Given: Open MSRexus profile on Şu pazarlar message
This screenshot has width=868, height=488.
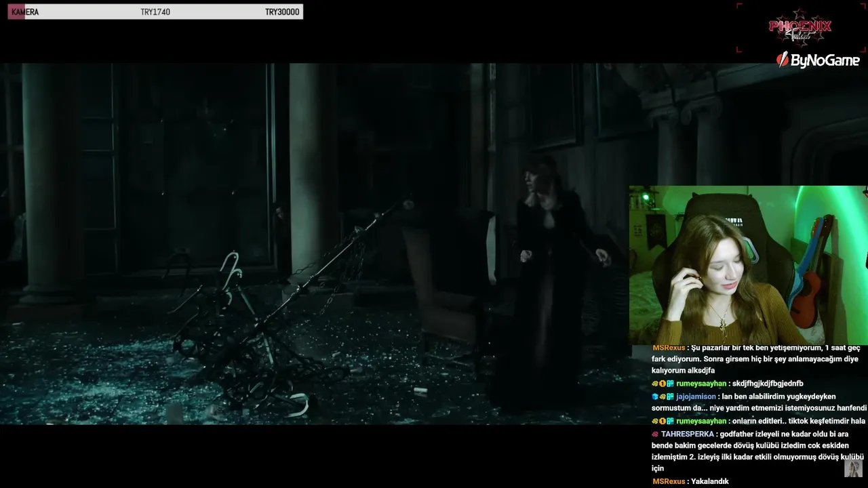Looking at the screenshot, I should (x=669, y=348).
